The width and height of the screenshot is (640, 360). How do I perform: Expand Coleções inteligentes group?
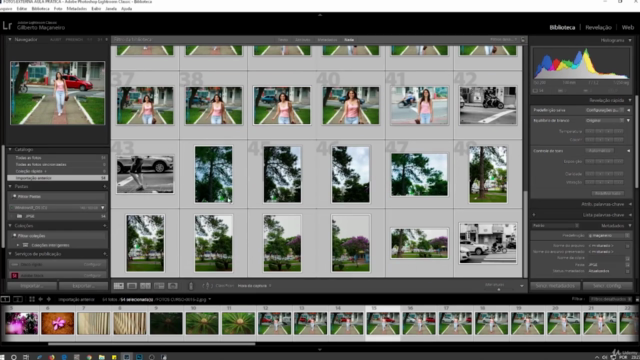18,245
